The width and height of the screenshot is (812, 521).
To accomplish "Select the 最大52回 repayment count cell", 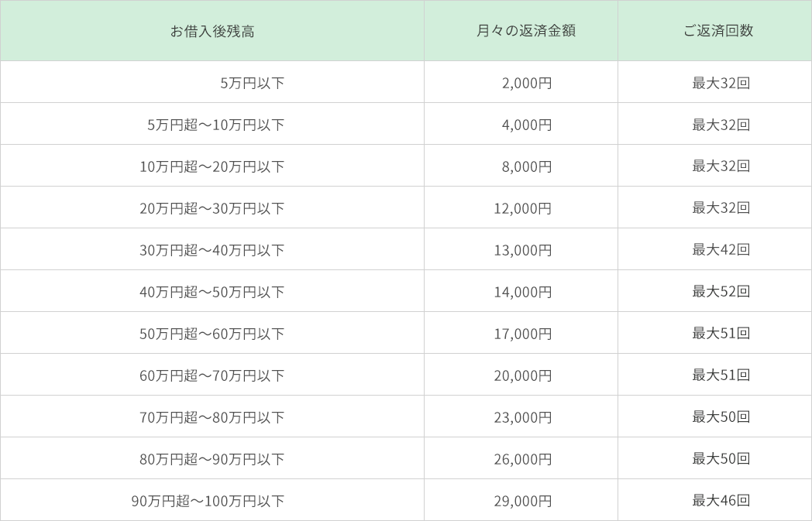I will [721, 292].
